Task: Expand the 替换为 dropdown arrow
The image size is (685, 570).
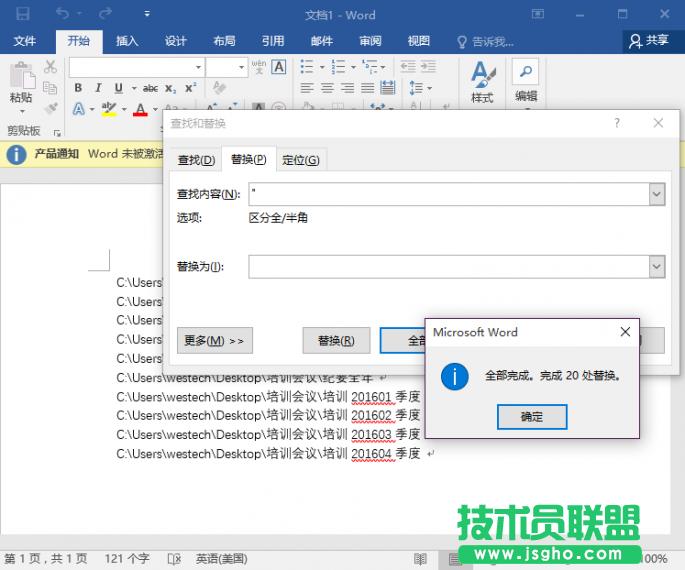Action: (x=656, y=267)
